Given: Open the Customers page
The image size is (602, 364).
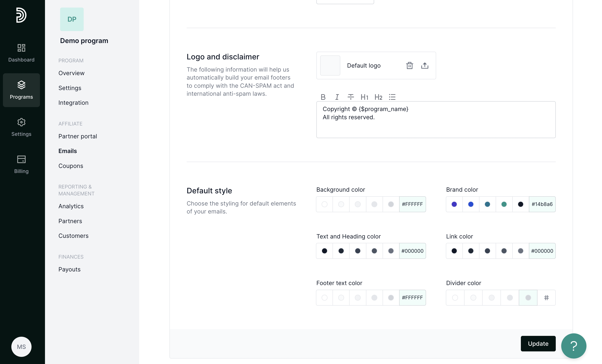Looking at the screenshot, I should (x=73, y=236).
